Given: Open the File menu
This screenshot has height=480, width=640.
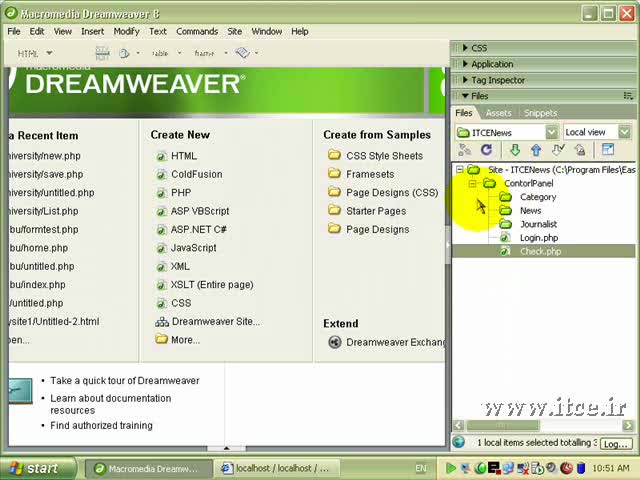Looking at the screenshot, I should [14, 31].
